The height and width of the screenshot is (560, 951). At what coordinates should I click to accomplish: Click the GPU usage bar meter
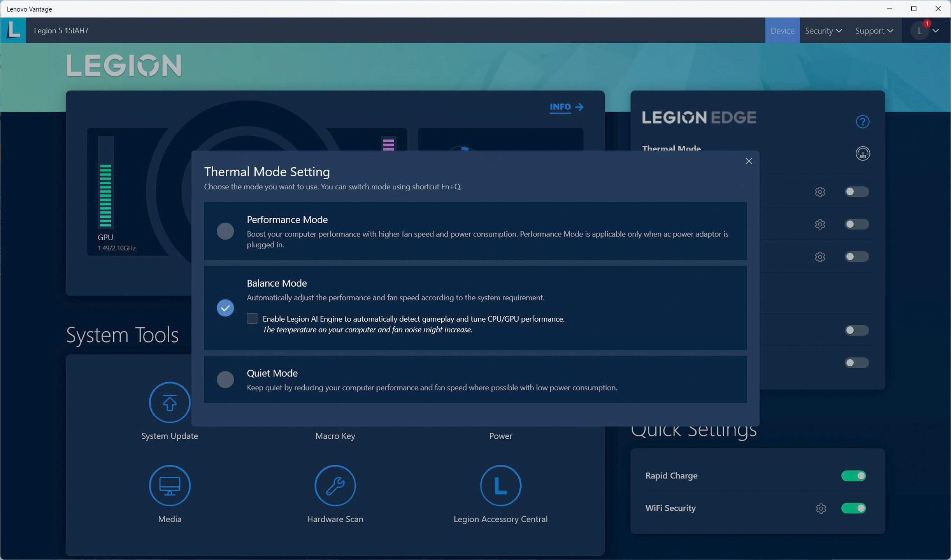pos(105,182)
